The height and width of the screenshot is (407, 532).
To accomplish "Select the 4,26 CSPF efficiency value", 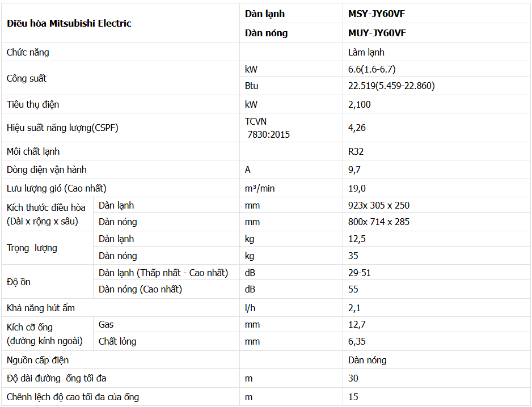I will tap(357, 128).
